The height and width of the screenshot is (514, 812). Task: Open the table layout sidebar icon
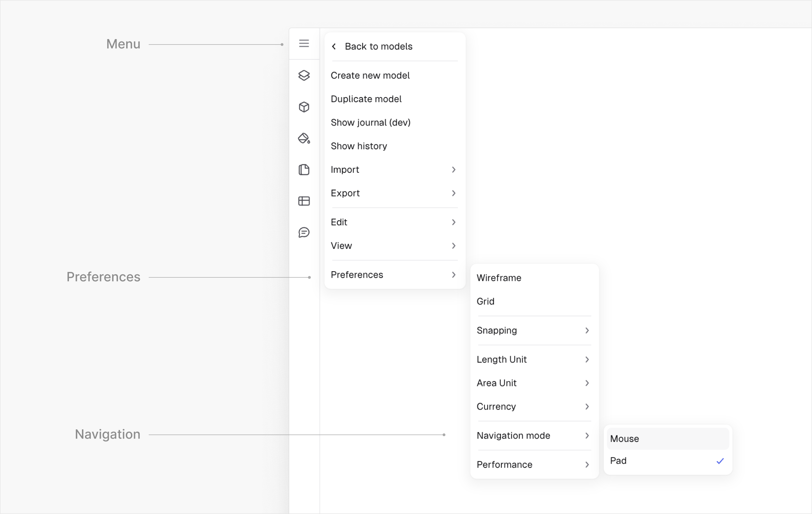tap(304, 201)
